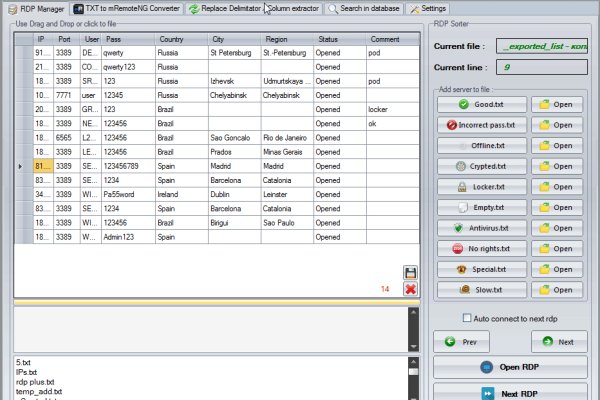Enable Auto connect to next rdp

[x=466, y=318]
